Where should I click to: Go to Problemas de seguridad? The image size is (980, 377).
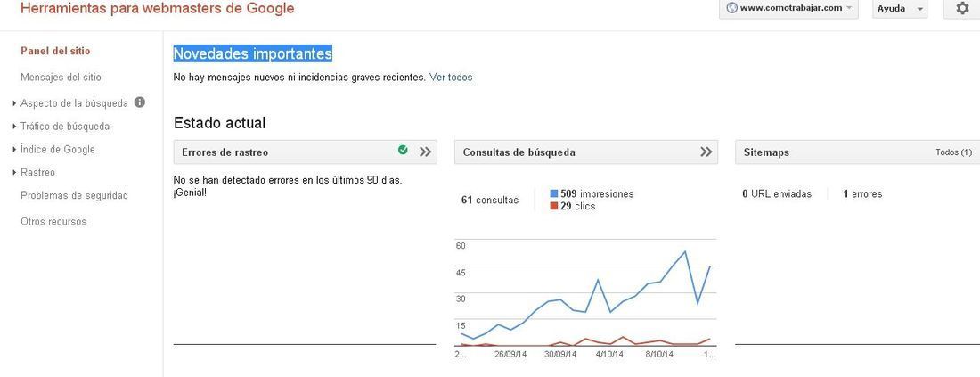pos(74,196)
